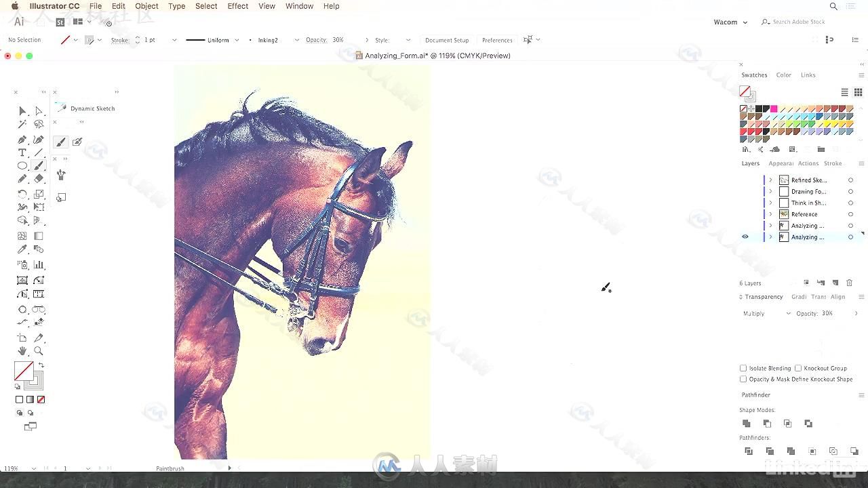This screenshot has width=868, height=488.
Task: Select the Artboard tool
Action: (x=22, y=338)
